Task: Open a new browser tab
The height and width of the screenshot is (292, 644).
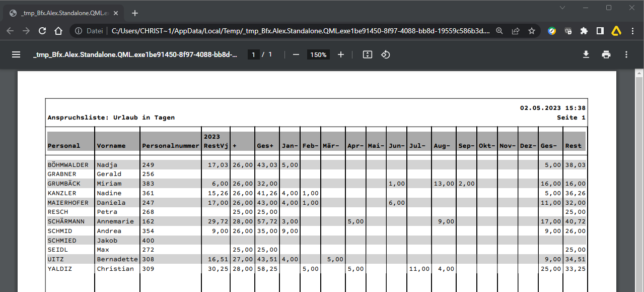Action: tap(135, 13)
